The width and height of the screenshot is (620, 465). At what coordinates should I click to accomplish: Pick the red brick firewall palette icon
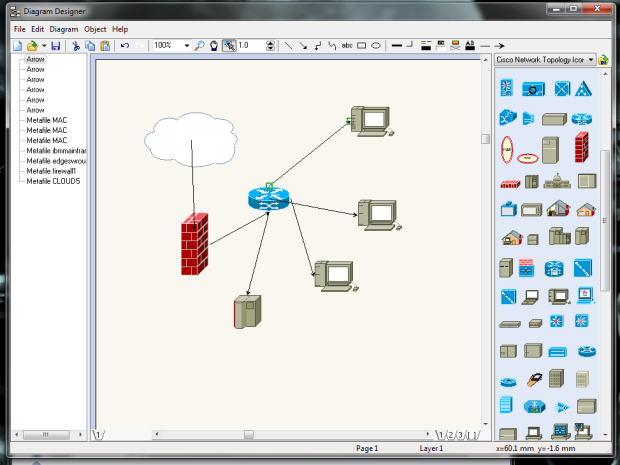[581, 148]
